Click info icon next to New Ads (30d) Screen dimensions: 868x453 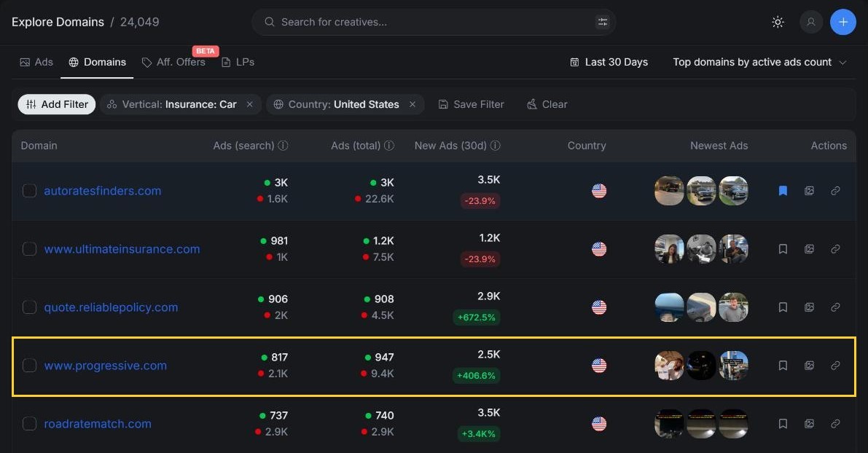(x=496, y=146)
